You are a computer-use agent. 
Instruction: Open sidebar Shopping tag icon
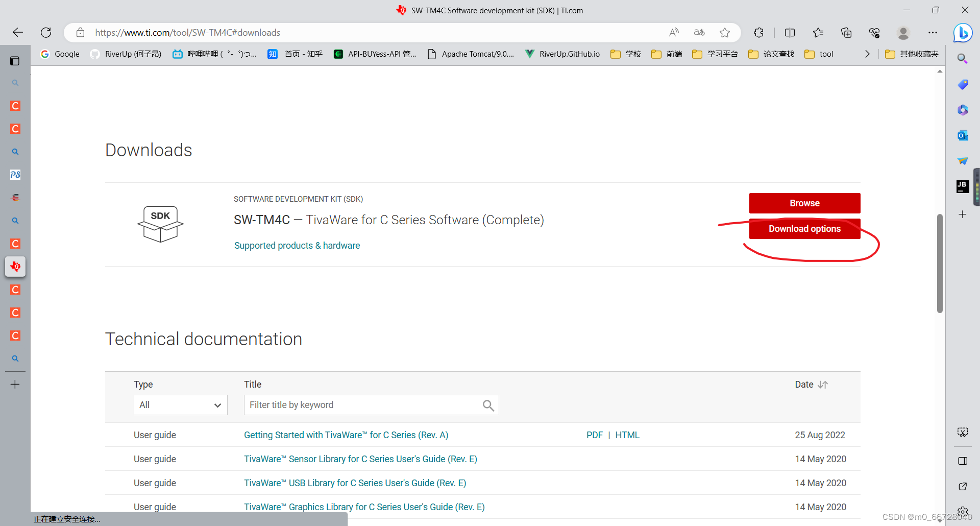click(x=963, y=84)
